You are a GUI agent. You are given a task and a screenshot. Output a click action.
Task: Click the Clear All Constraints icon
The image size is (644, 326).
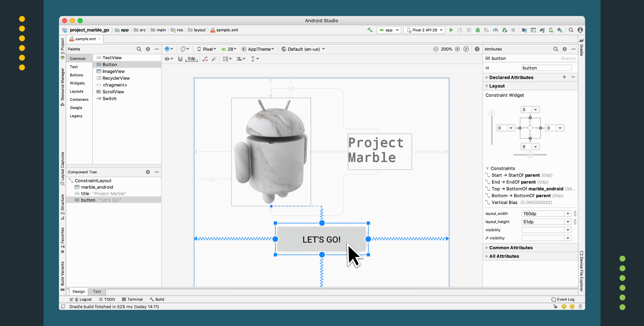point(205,59)
